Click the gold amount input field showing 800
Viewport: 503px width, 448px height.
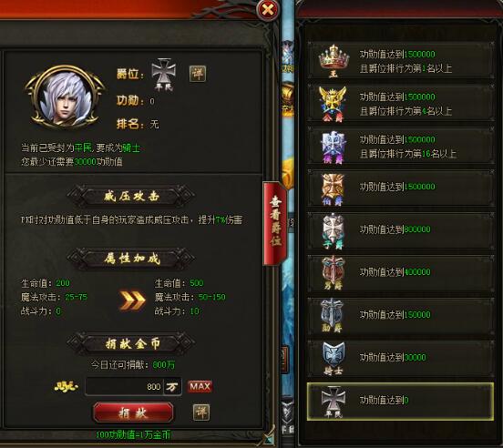[x=125, y=386]
